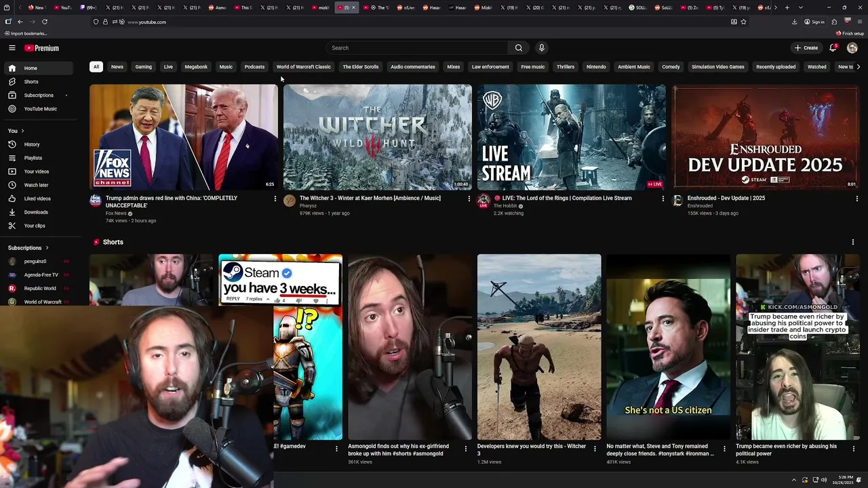Open Windows notification center
The height and width of the screenshot is (488, 868).
(859, 480)
